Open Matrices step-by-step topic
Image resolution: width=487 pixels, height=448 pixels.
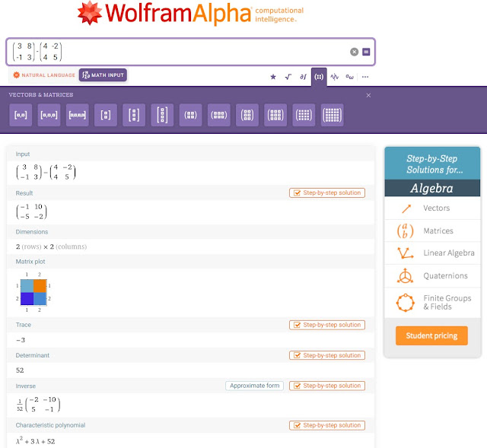pyautogui.click(x=432, y=231)
